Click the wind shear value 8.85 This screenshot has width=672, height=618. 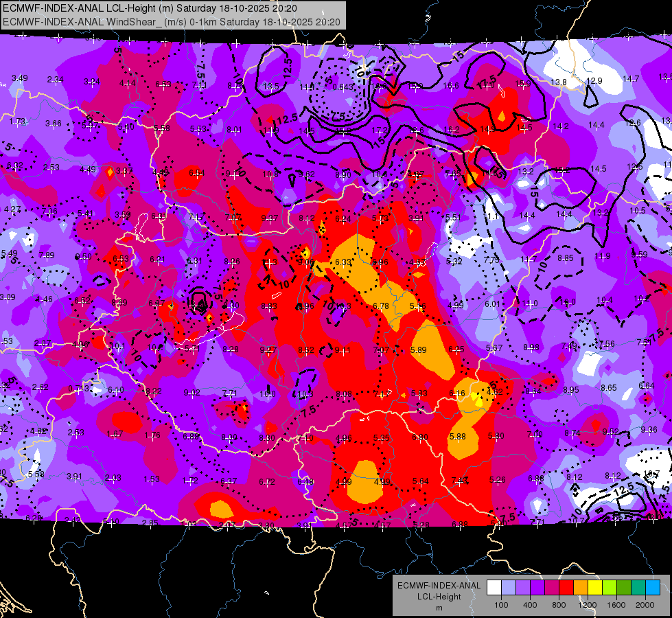click(x=566, y=258)
